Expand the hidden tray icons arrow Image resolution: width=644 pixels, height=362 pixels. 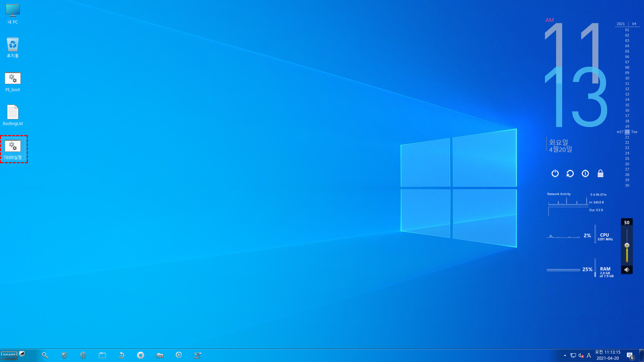click(x=565, y=355)
